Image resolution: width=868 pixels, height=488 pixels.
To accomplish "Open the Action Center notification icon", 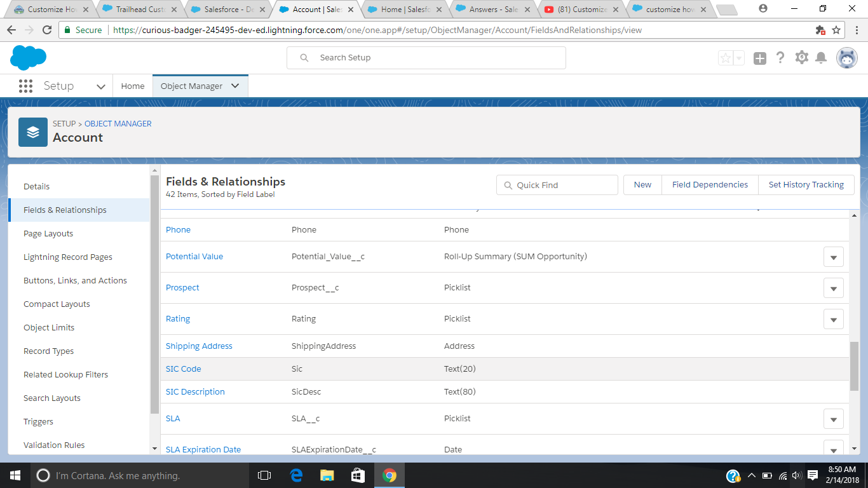I will point(813,475).
